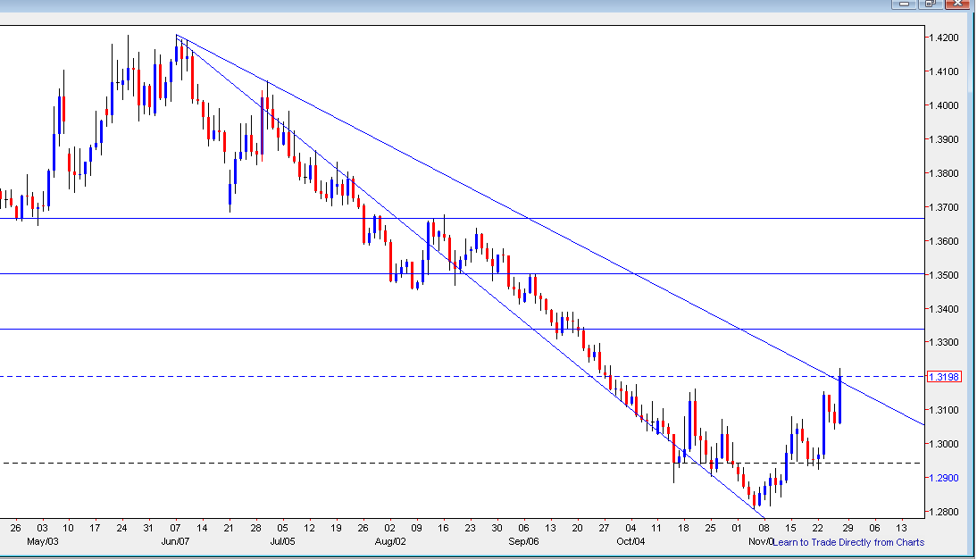Click the minimize window button
Viewport: 977px width, 560px height.
[x=904, y=4]
